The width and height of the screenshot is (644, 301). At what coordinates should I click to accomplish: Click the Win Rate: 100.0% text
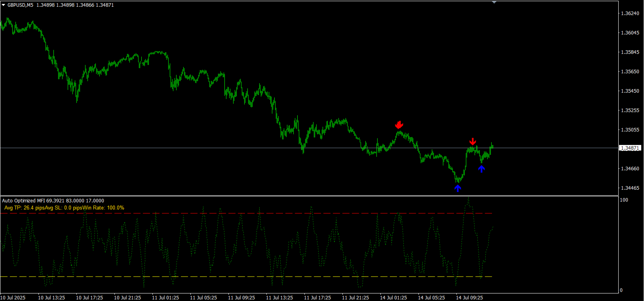pyautogui.click(x=103, y=208)
